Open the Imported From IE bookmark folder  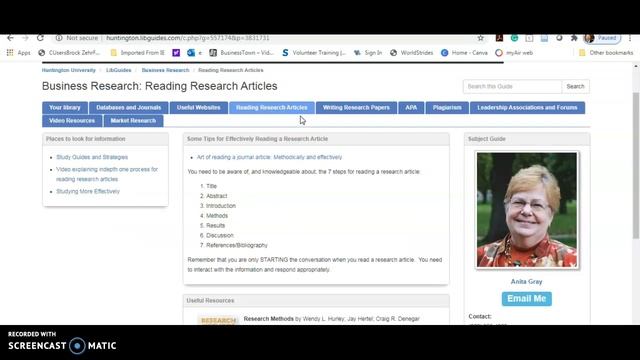[138, 53]
